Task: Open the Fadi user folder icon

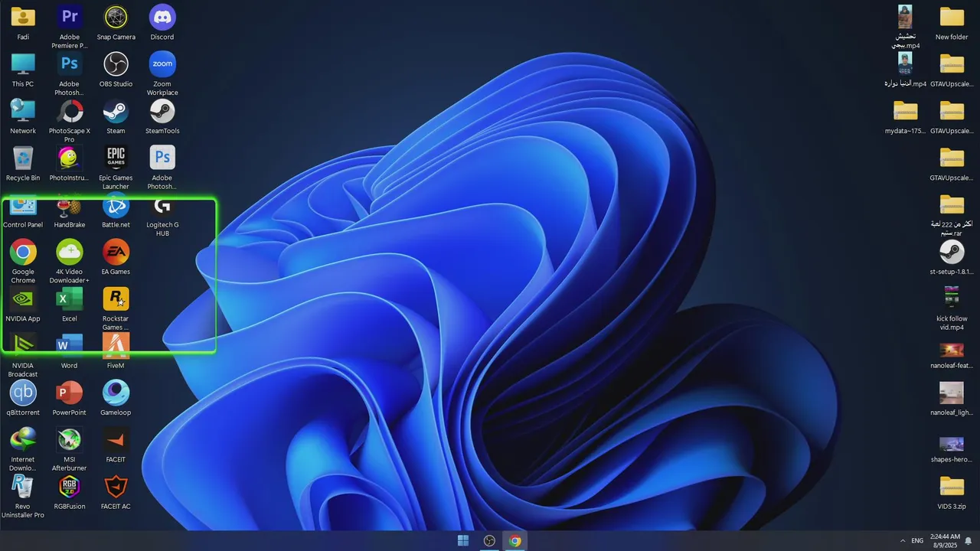Action: pos(23,17)
